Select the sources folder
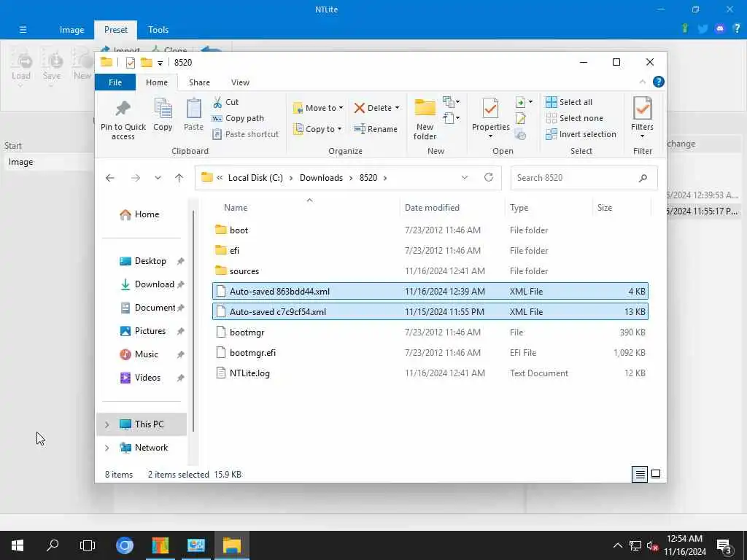The width and height of the screenshot is (747, 560). click(x=430, y=271)
